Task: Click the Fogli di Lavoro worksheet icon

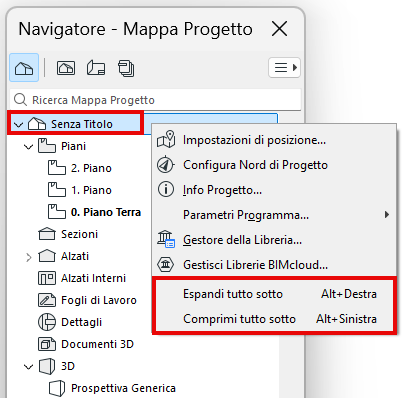Action: point(47,300)
